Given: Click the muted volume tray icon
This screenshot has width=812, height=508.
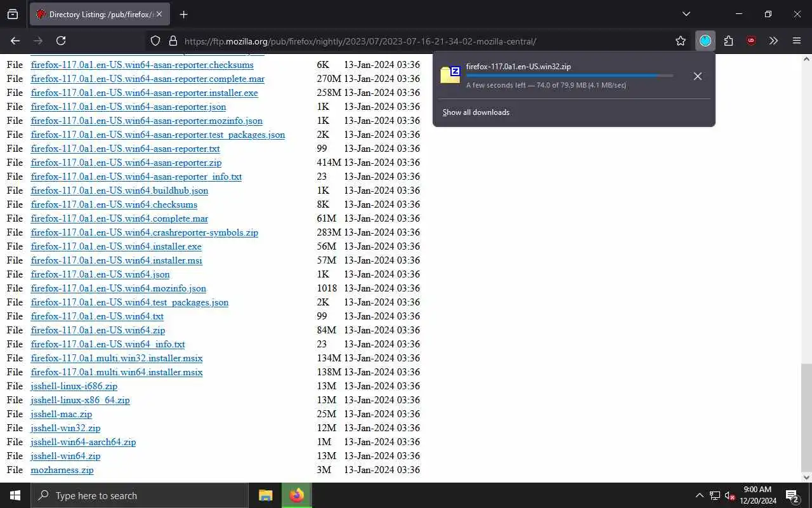Looking at the screenshot, I should [x=730, y=495].
